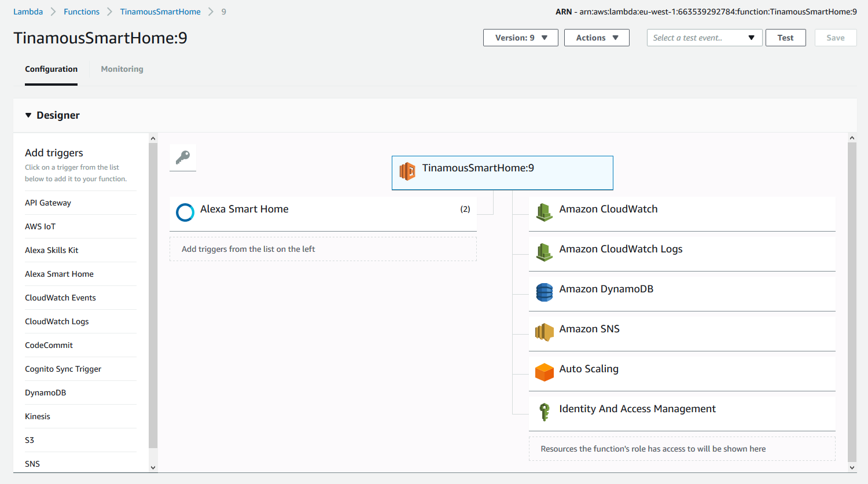This screenshot has height=484, width=868.
Task: Click the blue Amazon DynamoDB icon
Action: point(544,292)
